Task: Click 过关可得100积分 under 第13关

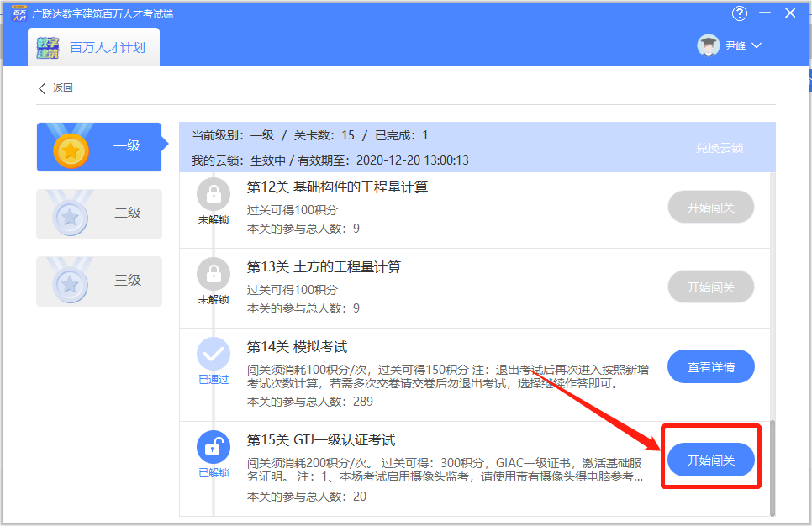Action: 292,289
